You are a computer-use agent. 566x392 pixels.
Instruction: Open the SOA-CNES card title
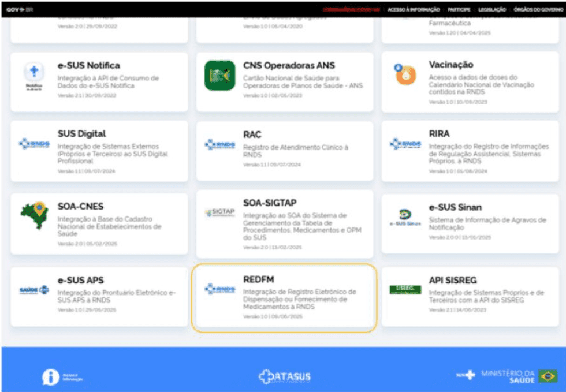click(x=80, y=206)
